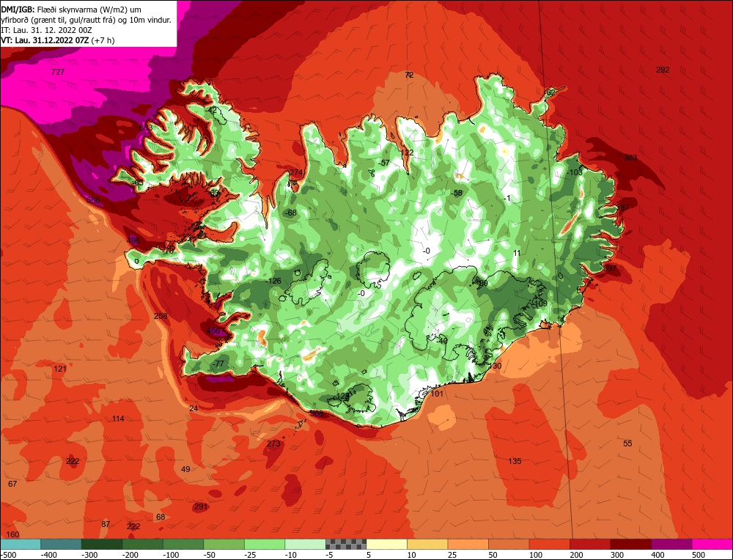Click the legend label "-10"

pos(291,555)
